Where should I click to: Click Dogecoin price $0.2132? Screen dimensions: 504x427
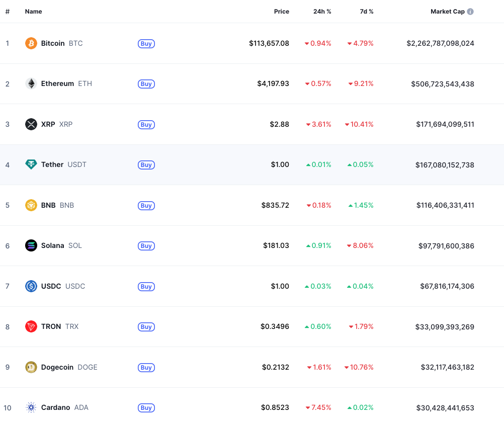pos(276,367)
